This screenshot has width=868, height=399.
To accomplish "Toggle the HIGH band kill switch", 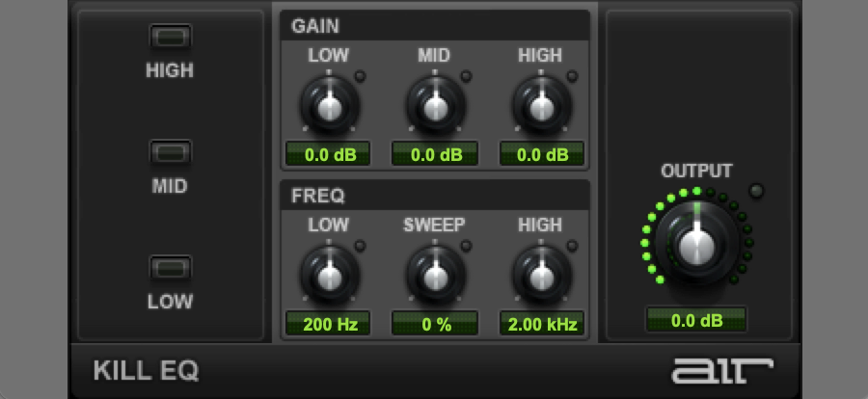I will click(x=170, y=37).
